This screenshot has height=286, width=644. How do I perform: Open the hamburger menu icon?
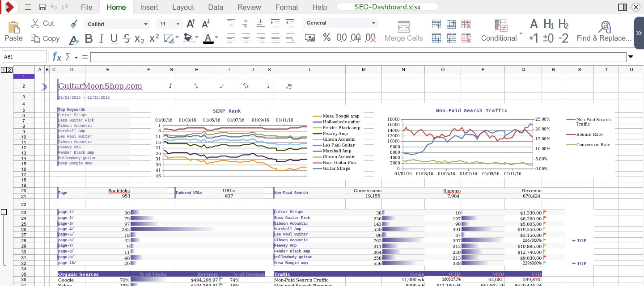(28, 7)
